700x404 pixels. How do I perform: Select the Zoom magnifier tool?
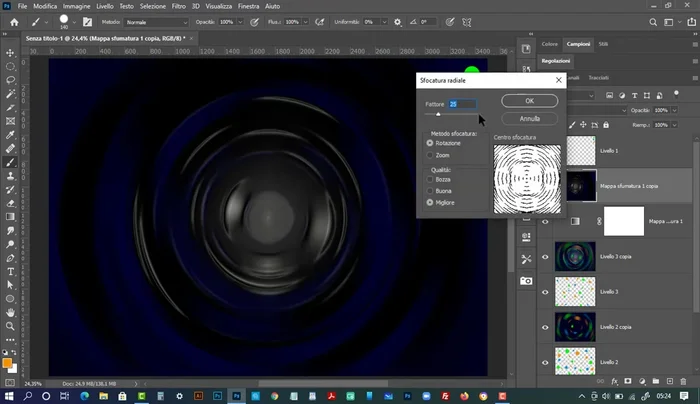point(10,324)
